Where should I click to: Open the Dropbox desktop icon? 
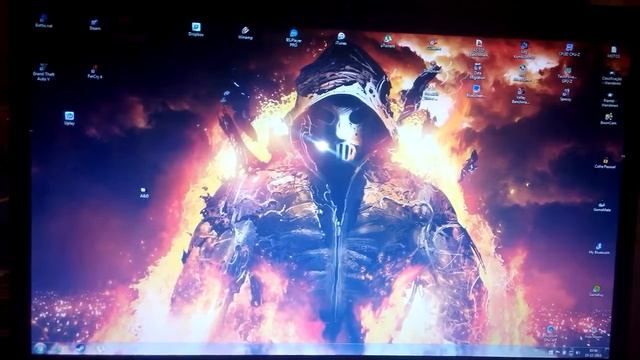point(196,29)
